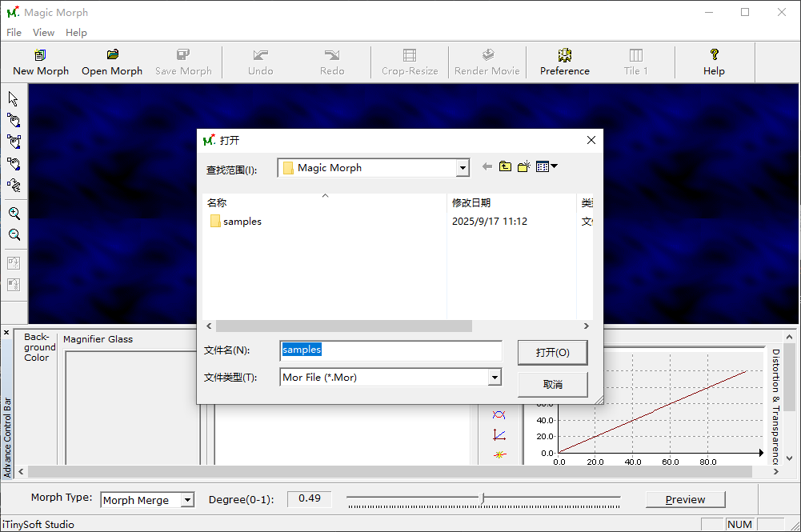Click the Magnifier Glass label
This screenshot has width=801, height=532.
click(x=98, y=339)
